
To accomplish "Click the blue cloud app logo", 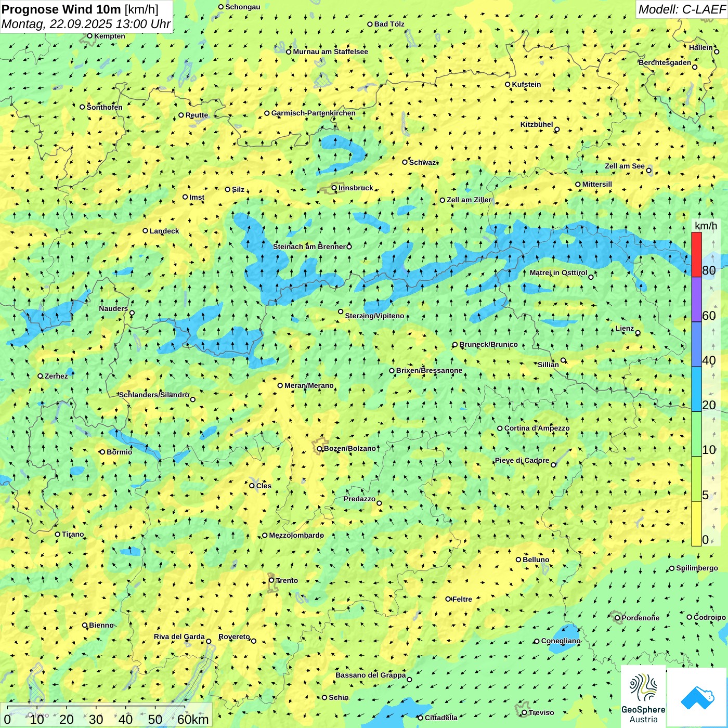I will click(697, 697).
